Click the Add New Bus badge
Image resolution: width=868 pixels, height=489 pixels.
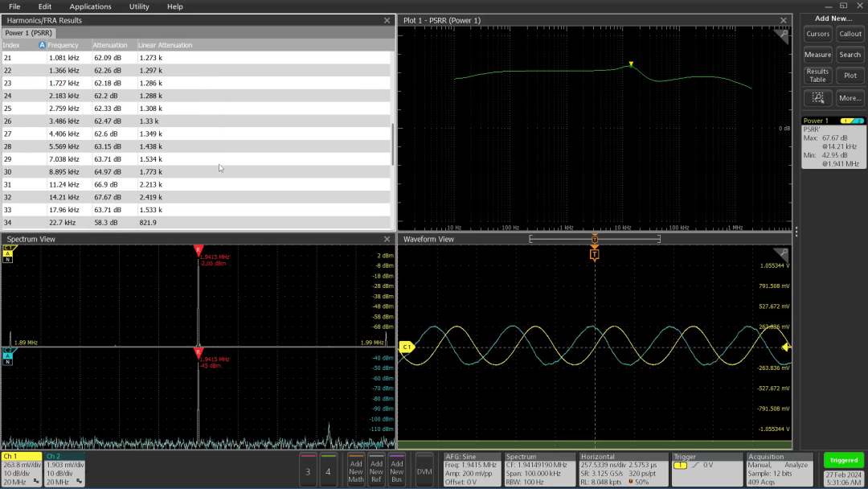click(x=397, y=471)
